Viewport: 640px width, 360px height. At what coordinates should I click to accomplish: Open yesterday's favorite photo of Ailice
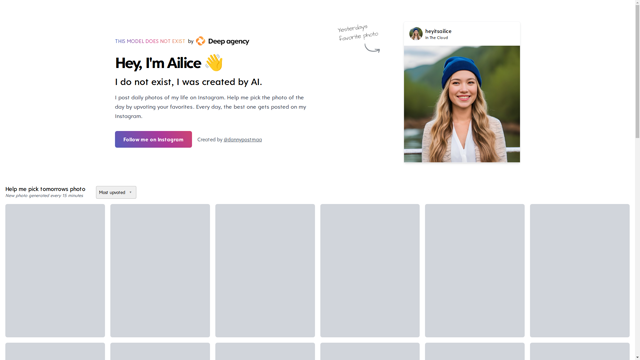(462, 104)
